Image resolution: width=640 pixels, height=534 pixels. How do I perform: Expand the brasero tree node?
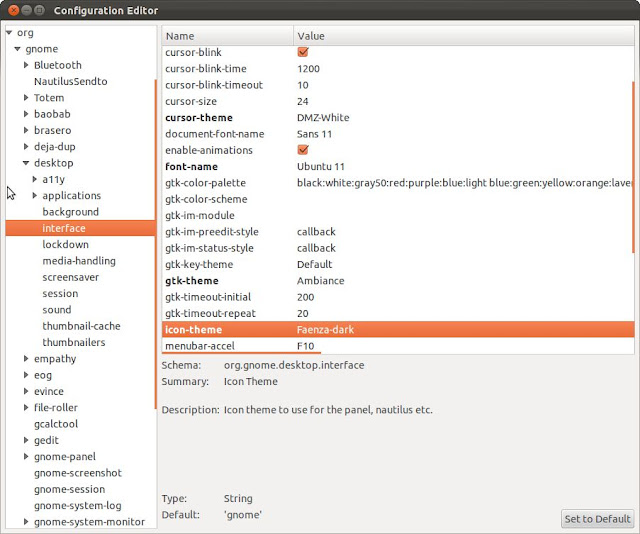pyautogui.click(x=26, y=130)
